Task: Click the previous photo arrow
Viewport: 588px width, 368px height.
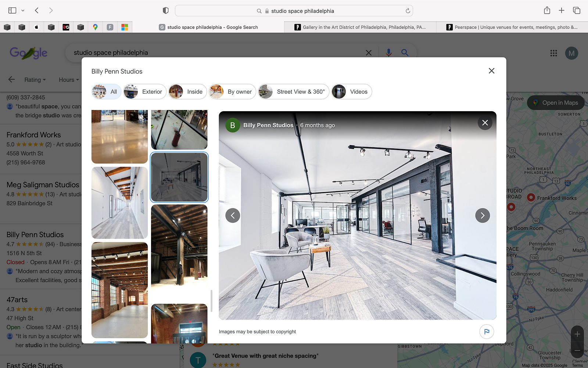Action: 233,216
